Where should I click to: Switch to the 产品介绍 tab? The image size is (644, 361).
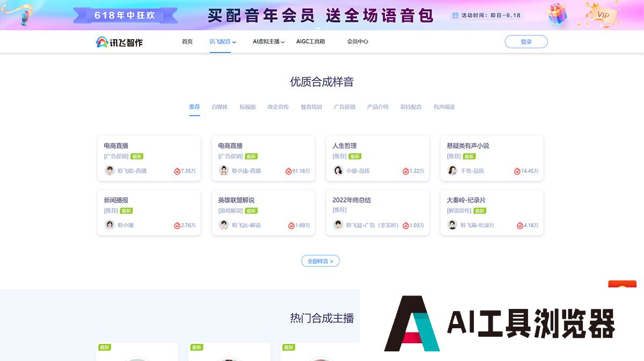[x=378, y=107]
